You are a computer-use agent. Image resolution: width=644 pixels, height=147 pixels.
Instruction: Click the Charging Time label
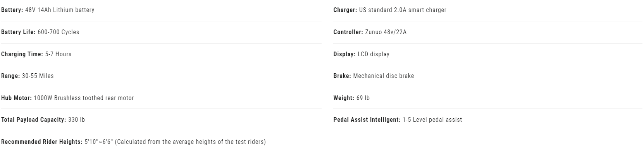pos(22,54)
